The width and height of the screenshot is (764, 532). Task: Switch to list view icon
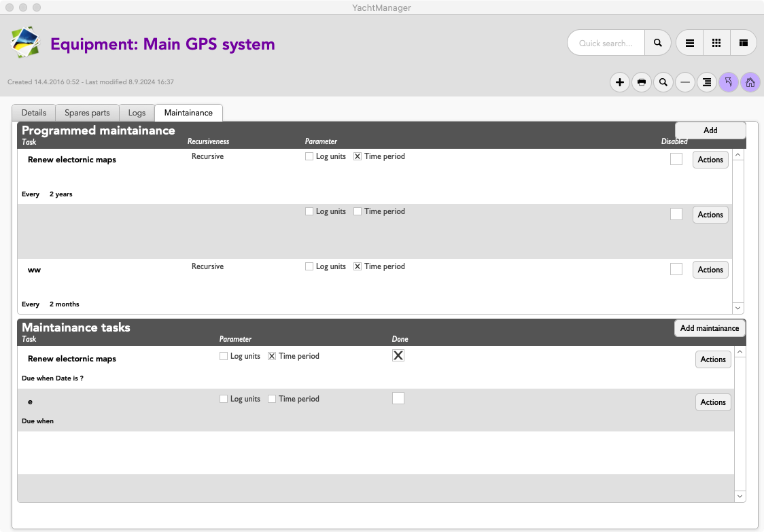689,43
